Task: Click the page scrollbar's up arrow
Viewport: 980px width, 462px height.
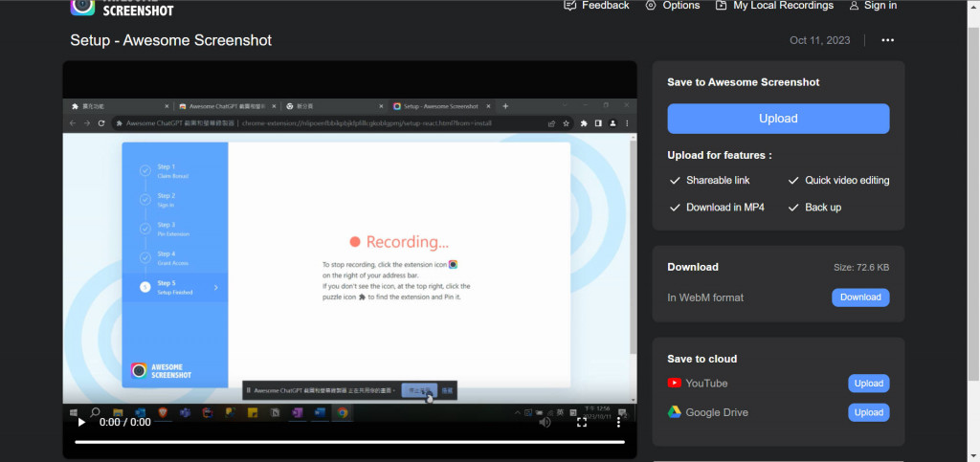Action: [x=973, y=7]
